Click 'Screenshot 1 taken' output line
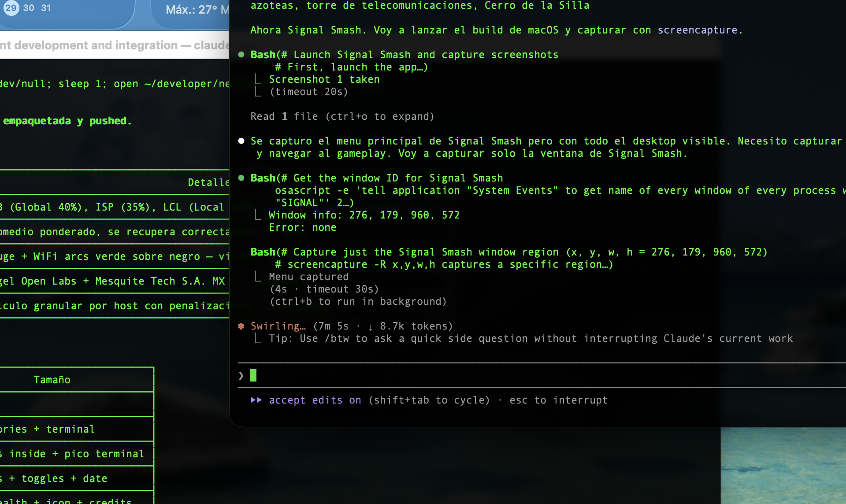The image size is (846, 504). click(324, 79)
